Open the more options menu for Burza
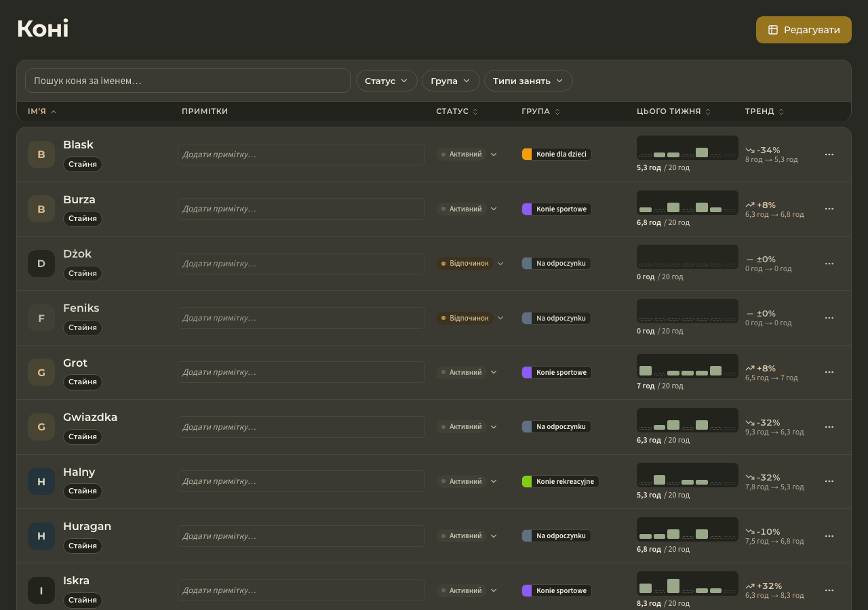Viewport: 868px width, 610px height. [829, 209]
